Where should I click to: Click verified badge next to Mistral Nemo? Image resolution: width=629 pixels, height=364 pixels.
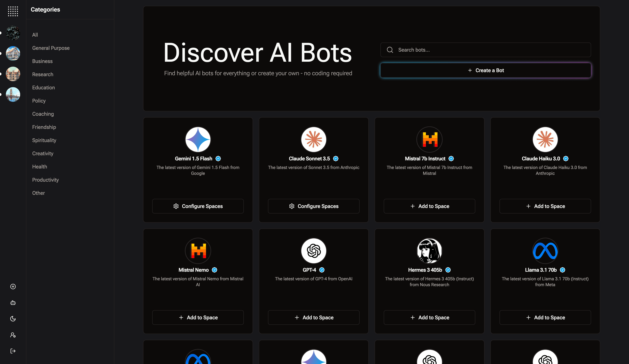(x=214, y=270)
